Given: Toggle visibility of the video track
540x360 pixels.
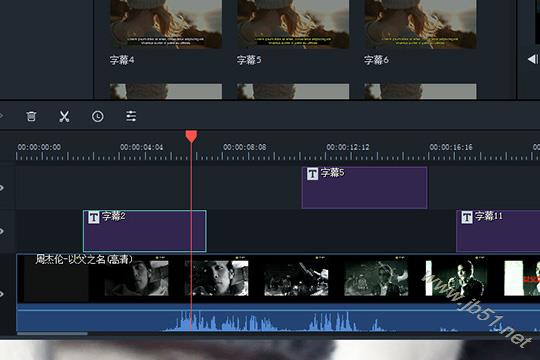Looking at the screenshot, I should (x=2, y=294).
